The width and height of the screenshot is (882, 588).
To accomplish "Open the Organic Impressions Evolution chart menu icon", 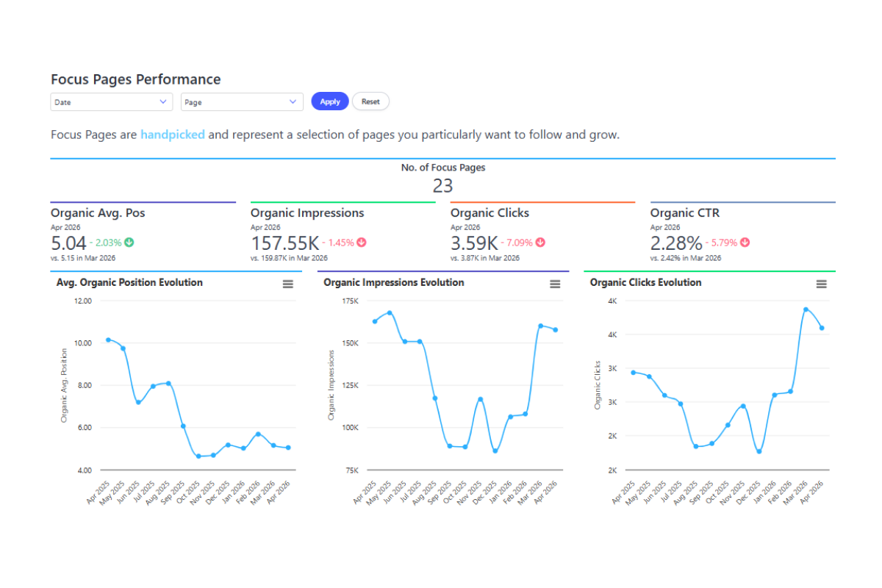I will click(x=555, y=284).
